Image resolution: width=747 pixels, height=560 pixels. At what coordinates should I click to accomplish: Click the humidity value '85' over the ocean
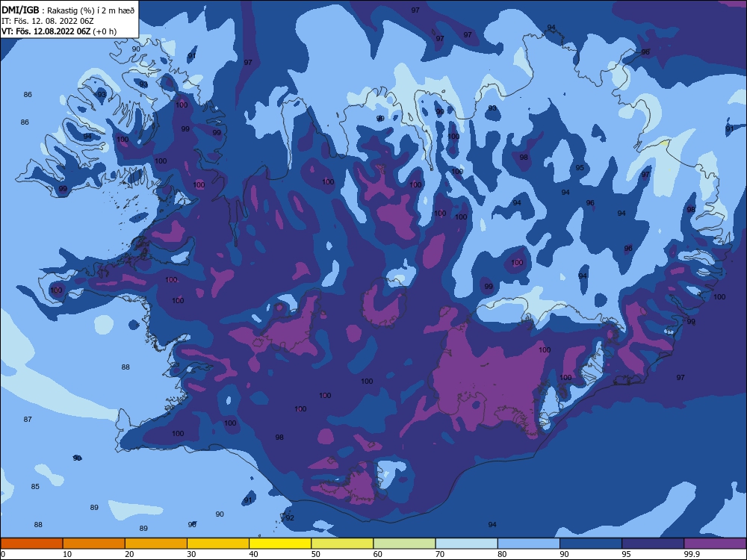click(x=35, y=487)
